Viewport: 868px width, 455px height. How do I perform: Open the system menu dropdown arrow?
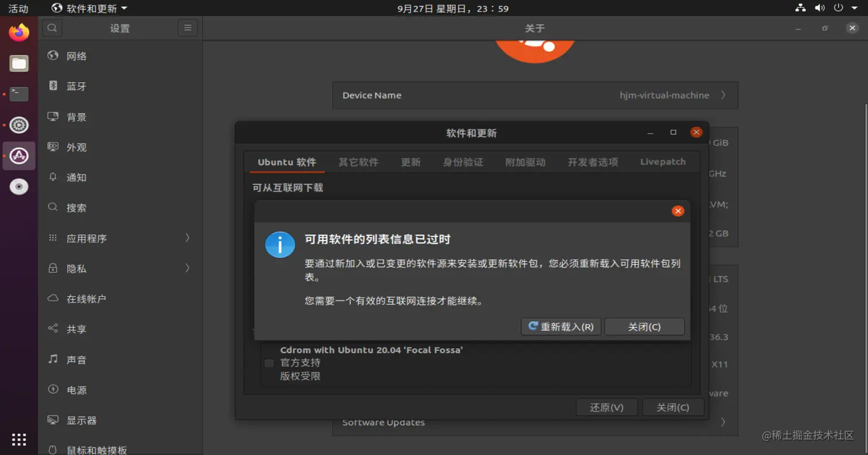854,8
